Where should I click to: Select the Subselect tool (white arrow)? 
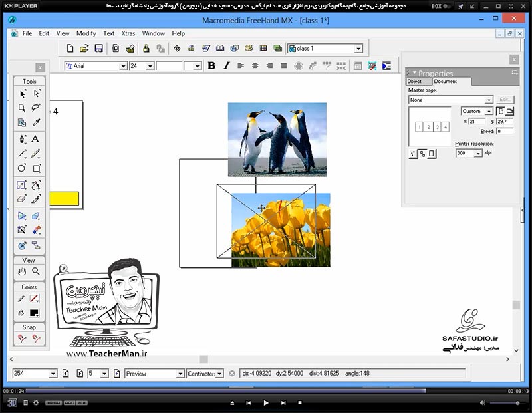[37, 94]
